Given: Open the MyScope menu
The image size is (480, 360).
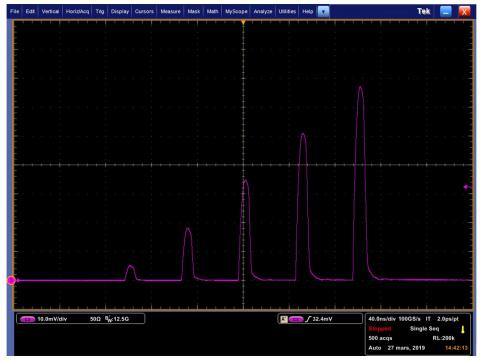Looking at the screenshot, I should pos(236,11).
